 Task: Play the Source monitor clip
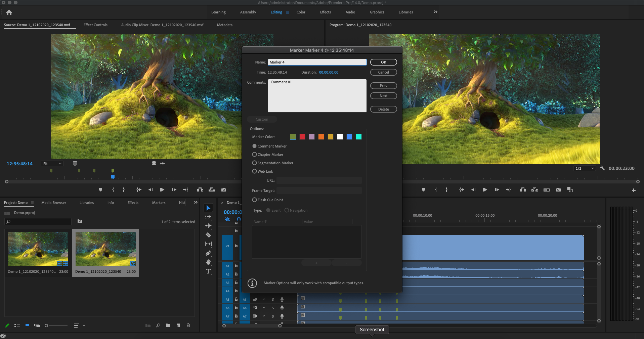162,190
